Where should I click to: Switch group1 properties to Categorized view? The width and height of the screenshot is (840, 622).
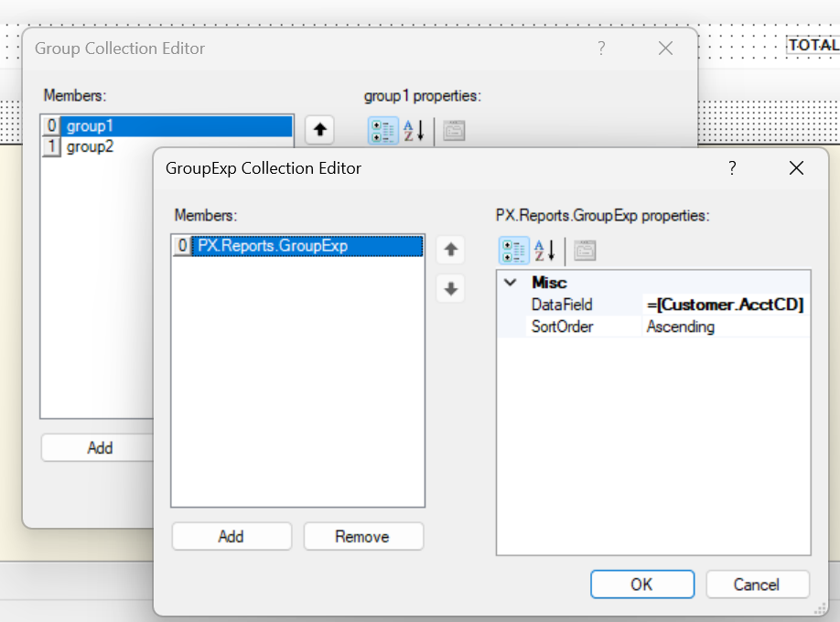[382, 130]
